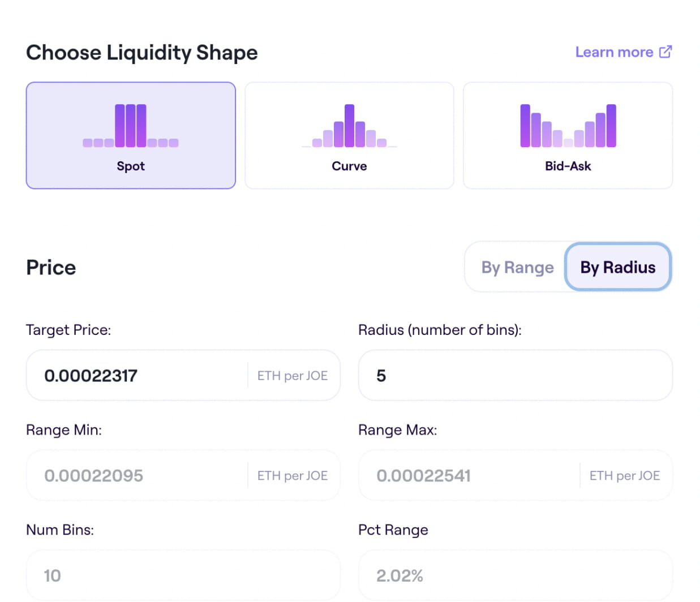
Task: Click the Pct Range field showing 2.02%
Action: pyautogui.click(x=515, y=575)
